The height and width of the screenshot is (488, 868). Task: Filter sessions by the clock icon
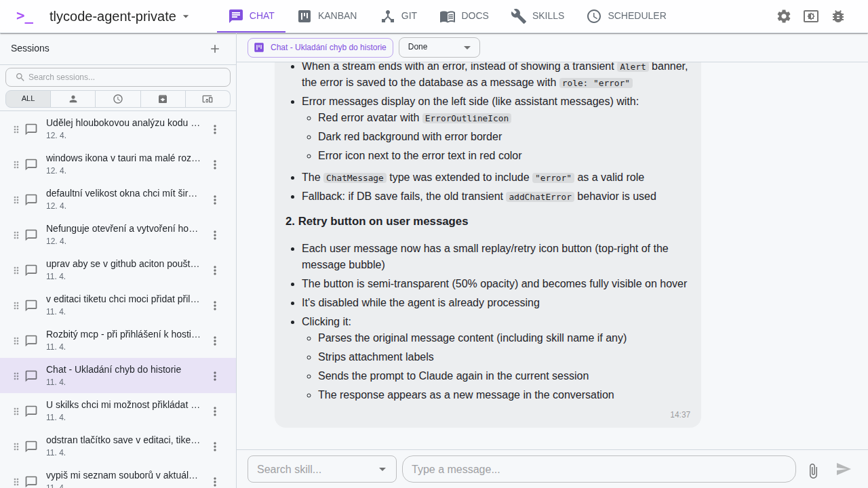click(x=118, y=99)
